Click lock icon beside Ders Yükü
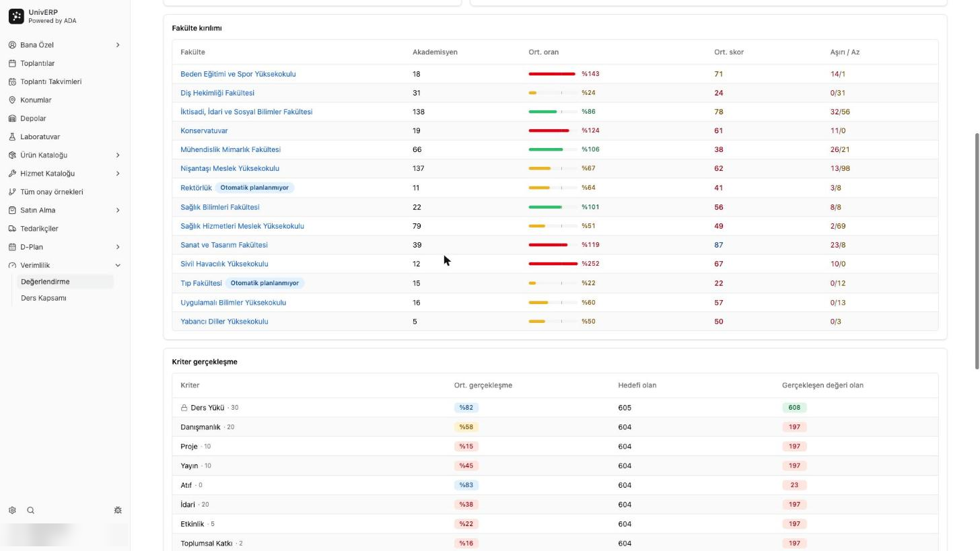 pyautogui.click(x=184, y=408)
